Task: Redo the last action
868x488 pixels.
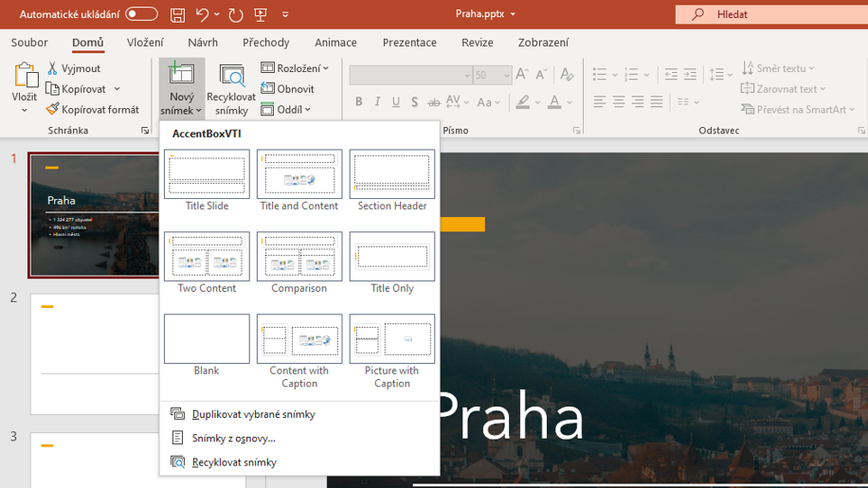Action: point(236,14)
